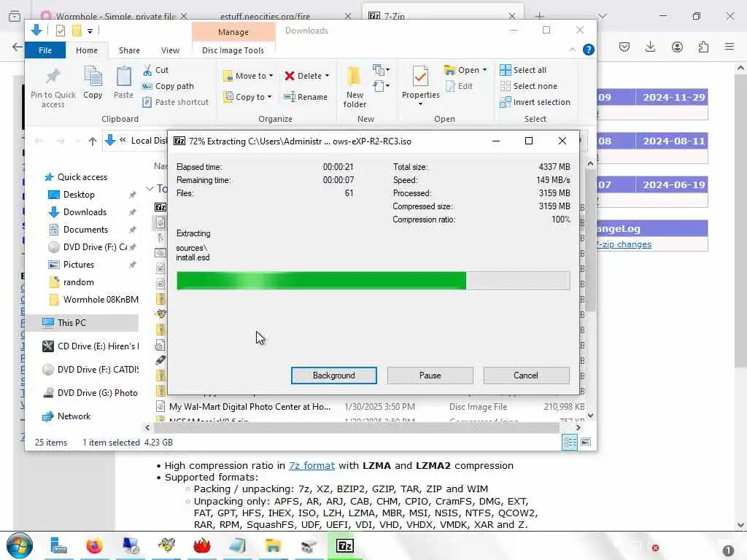Pause the 7-Zip extraction
The image size is (747, 560).
pyautogui.click(x=430, y=376)
